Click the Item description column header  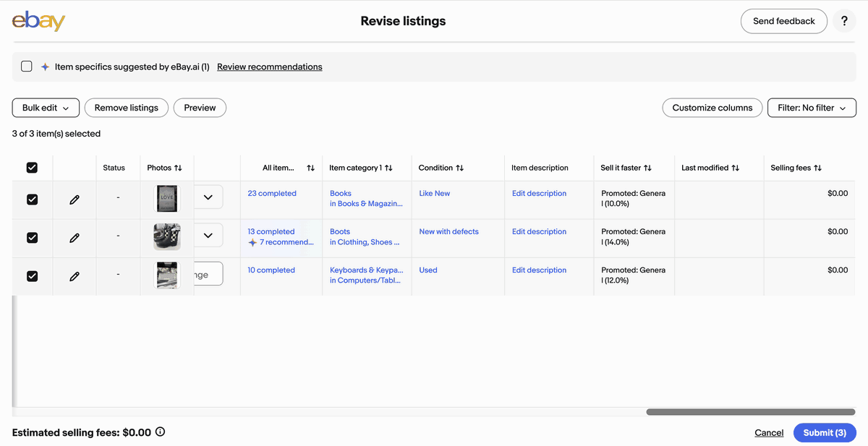point(540,168)
